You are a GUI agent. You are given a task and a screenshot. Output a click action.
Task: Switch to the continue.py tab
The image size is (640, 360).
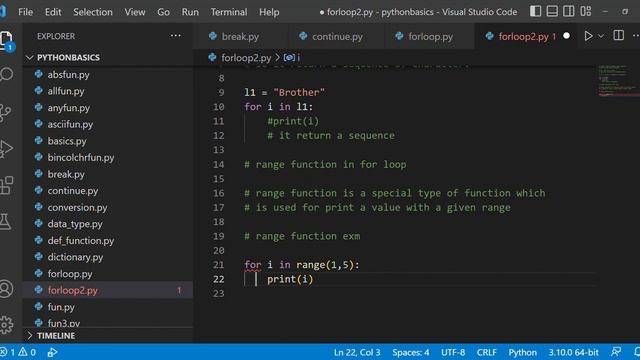(336, 36)
